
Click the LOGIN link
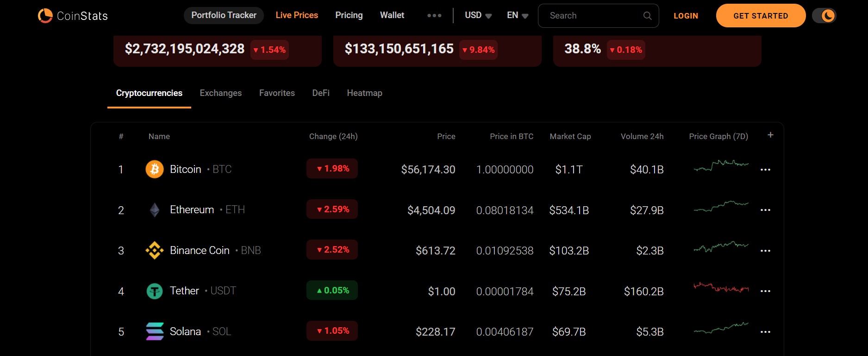click(x=686, y=16)
